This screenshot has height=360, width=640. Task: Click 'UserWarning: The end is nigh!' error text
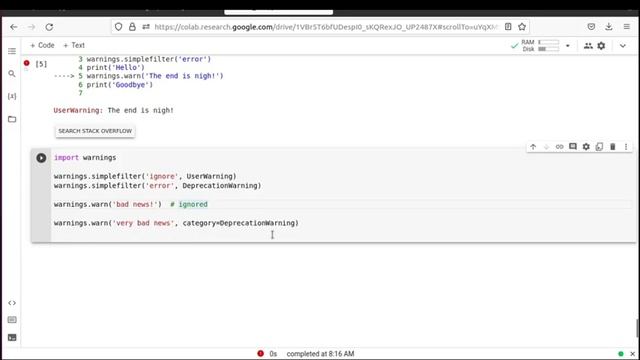point(113,110)
